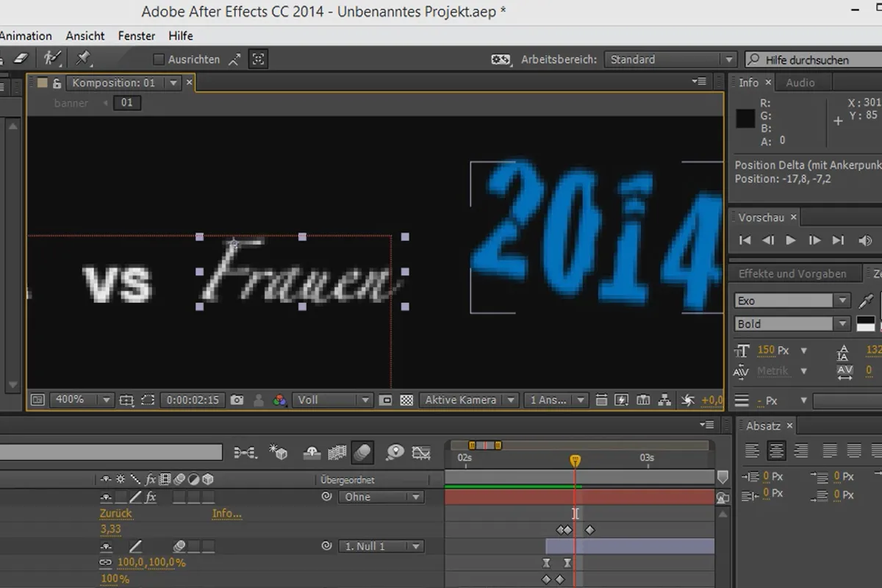Viewport: 882px width, 588px height.
Task: Click the Zurück reset link
Action: [116, 513]
